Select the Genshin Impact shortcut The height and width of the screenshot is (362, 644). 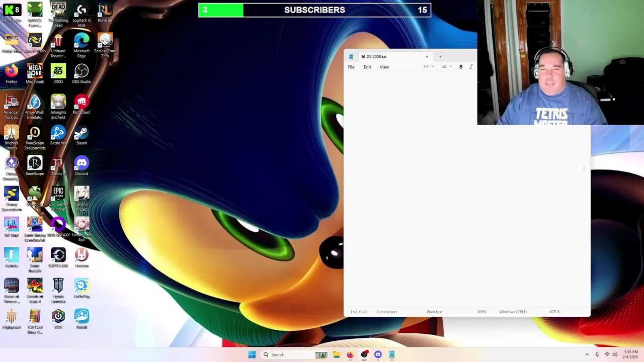[x=82, y=199]
